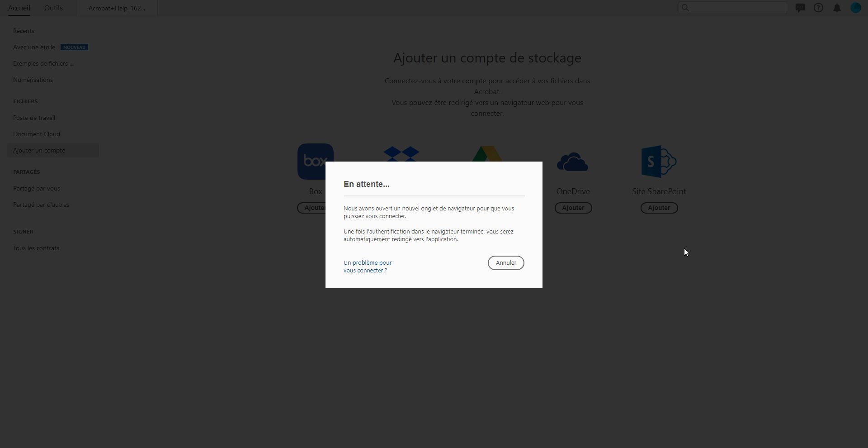Open notifications with the bell icon
Viewport: 868px width, 448px height.
click(837, 7)
